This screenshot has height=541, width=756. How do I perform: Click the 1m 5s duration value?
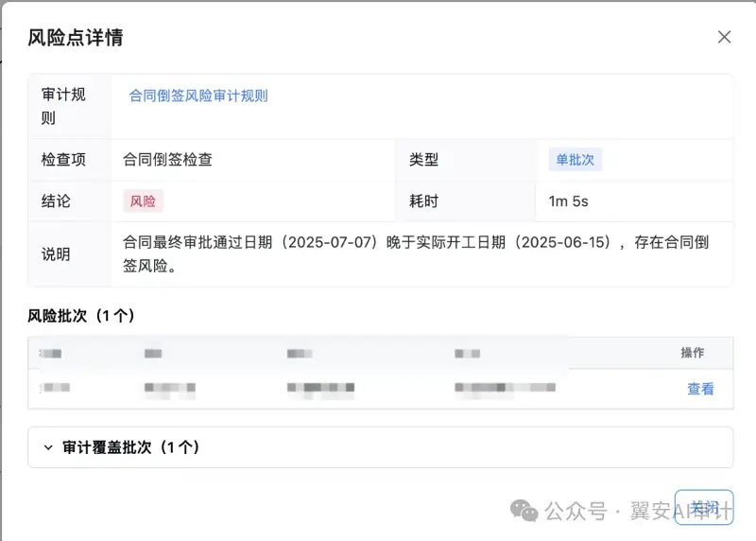coord(569,201)
